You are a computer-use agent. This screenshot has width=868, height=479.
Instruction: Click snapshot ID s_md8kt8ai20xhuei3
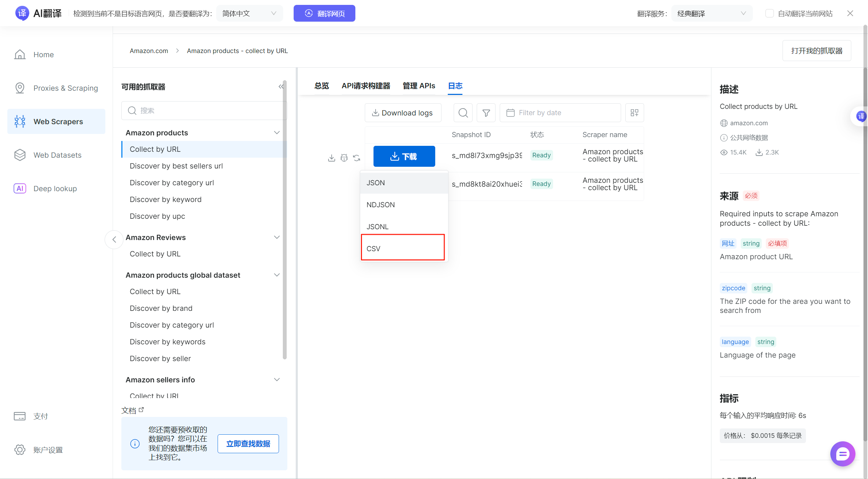[x=487, y=184]
